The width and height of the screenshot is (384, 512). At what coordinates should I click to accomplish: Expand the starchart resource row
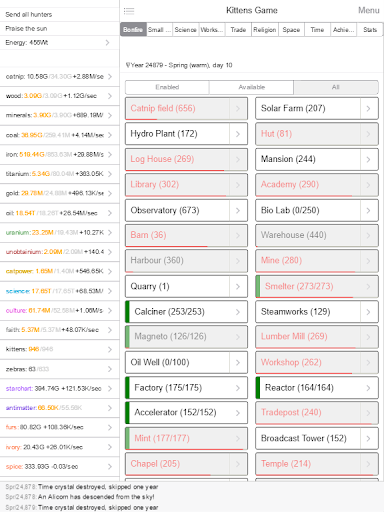pos(60,389)
